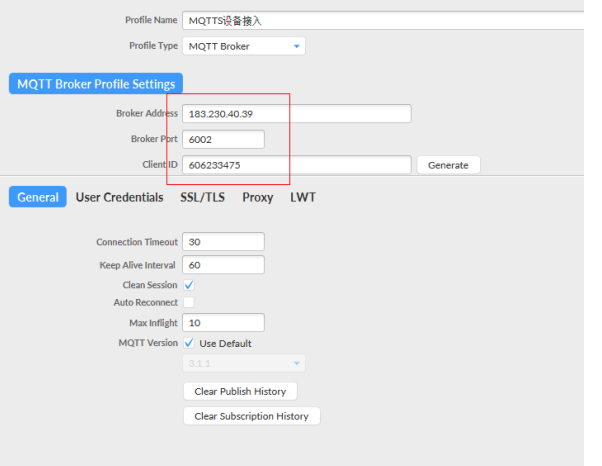Click the Generate button
The width and height of the screenshot is (602, 466).
(448, 165)
